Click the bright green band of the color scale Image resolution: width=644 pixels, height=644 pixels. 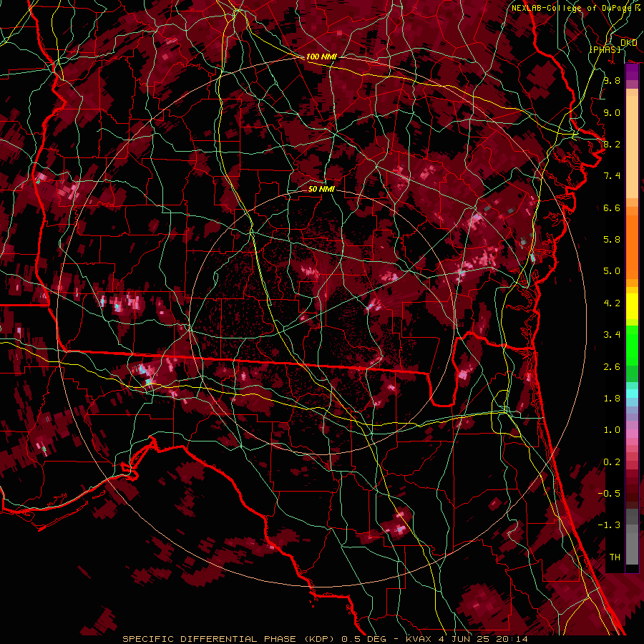(632, 346)
